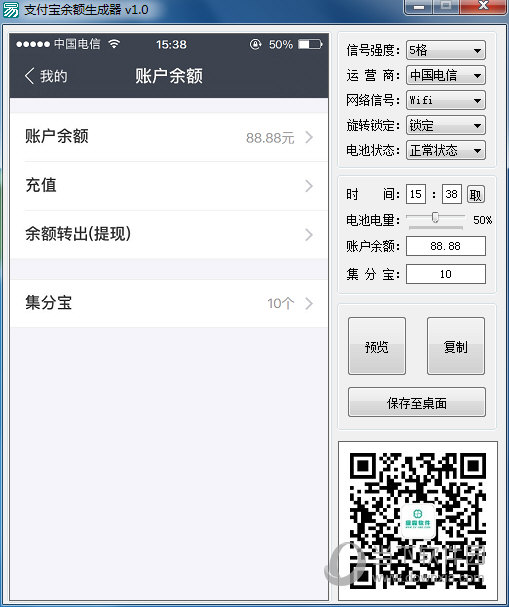Click the QR code image
This screenshot has width=509, height=607.
pyautogui.click(x=418, y=521)
